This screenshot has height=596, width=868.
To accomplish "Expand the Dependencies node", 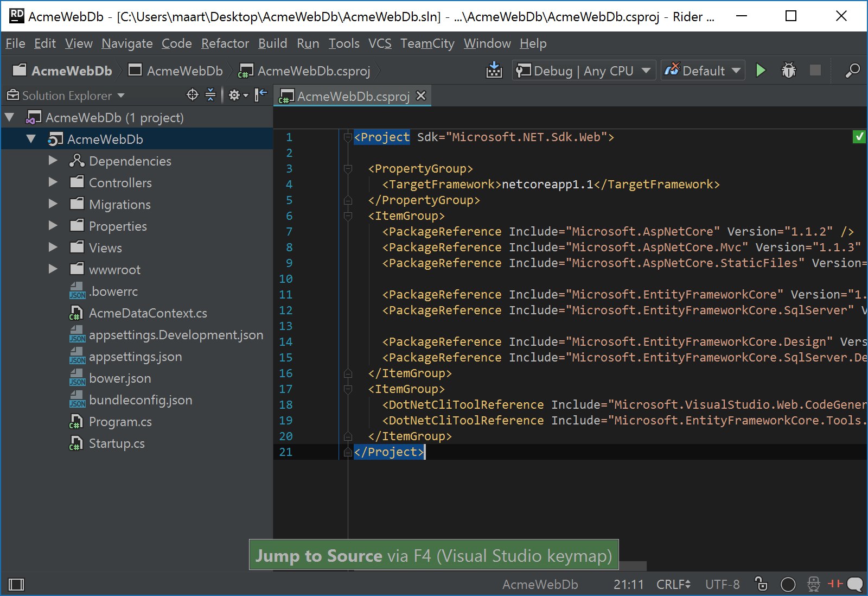I will (x=53, y=161).
